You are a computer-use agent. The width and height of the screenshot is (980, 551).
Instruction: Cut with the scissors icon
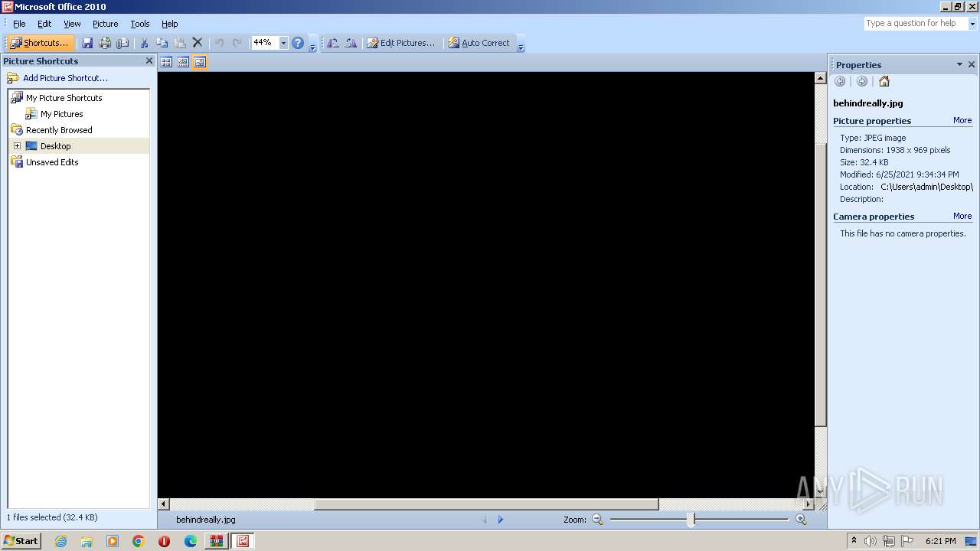(x=143, y=43)
